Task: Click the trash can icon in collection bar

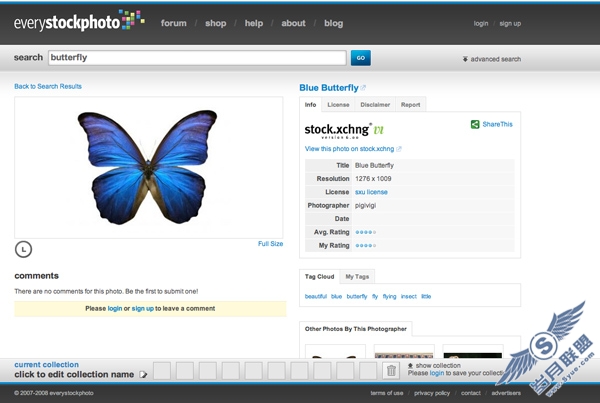Action: click(391, 370)
